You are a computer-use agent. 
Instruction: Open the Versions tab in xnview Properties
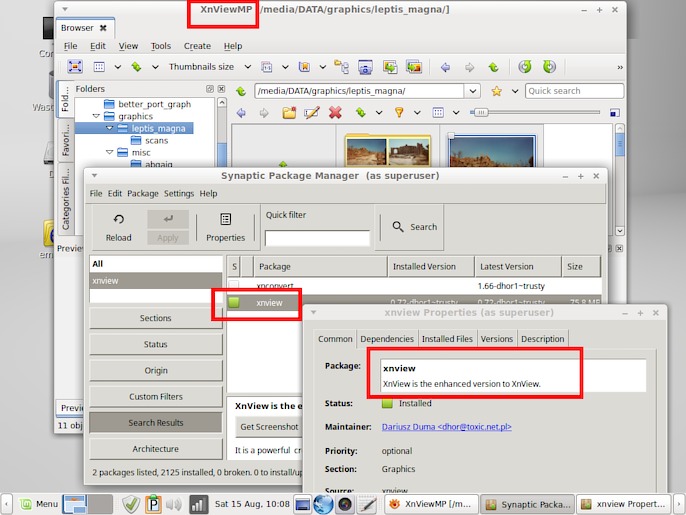[497, 339]
